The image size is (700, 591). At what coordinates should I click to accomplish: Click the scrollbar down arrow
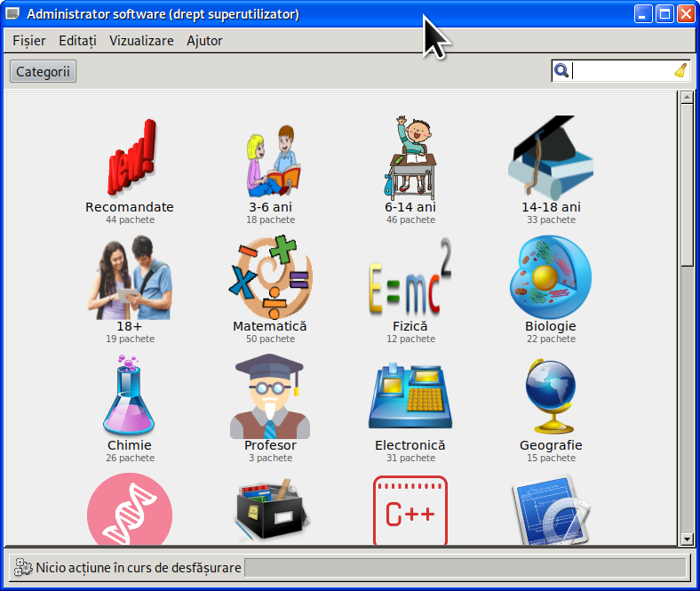point(687,539)
